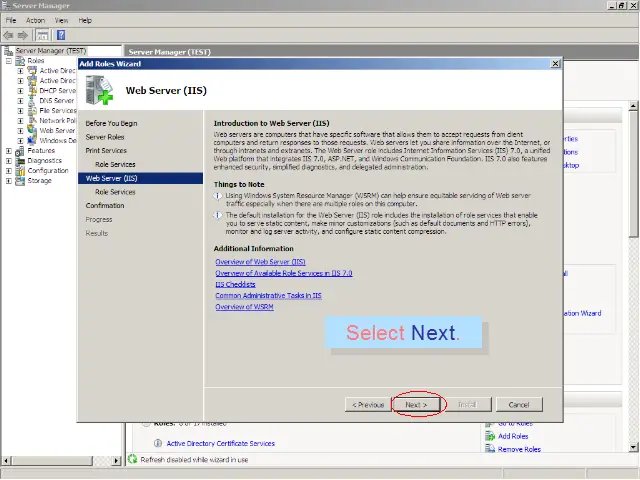Click the Add Roles icon
Screen dimensions: 640x480
tap(489, 436)
